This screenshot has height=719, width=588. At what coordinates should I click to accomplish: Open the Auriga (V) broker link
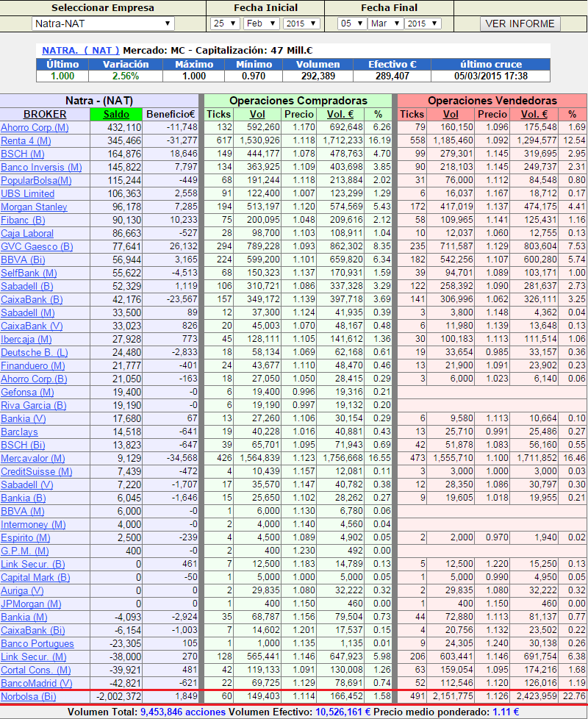pos(23,591)
